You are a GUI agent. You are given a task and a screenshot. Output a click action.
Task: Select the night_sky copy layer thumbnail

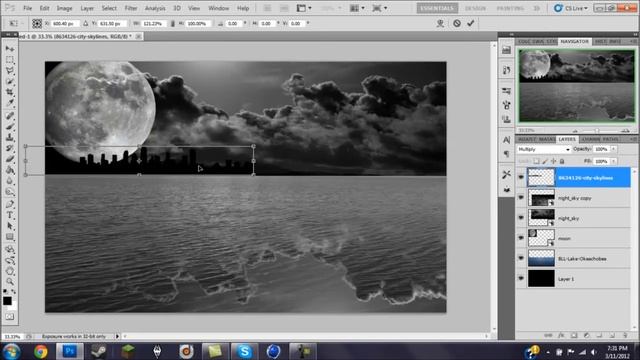(541, 198)
